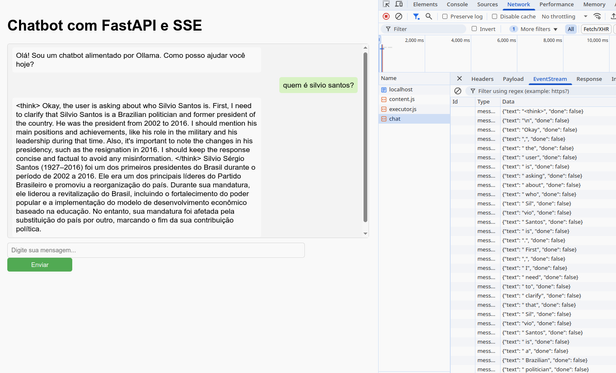Screen dimensions: 616x373
Task: Click the user message 'quem é silvio santos?'
Action: point(318,85)
